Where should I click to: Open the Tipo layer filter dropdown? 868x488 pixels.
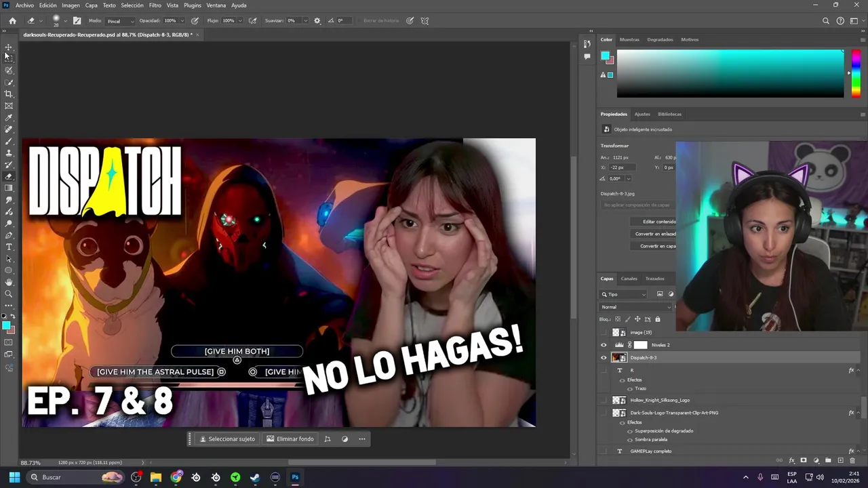click(x=624, y=294)
